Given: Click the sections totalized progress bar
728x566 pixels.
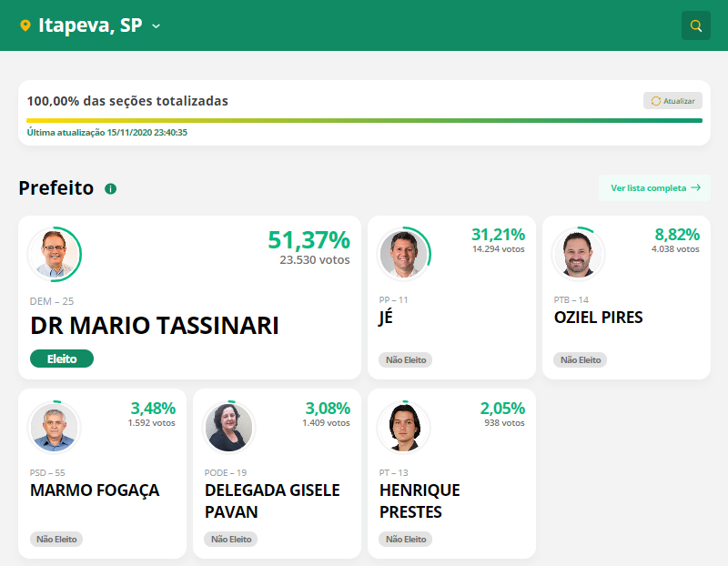Looking at the screenshot, I should click(364, 121).
